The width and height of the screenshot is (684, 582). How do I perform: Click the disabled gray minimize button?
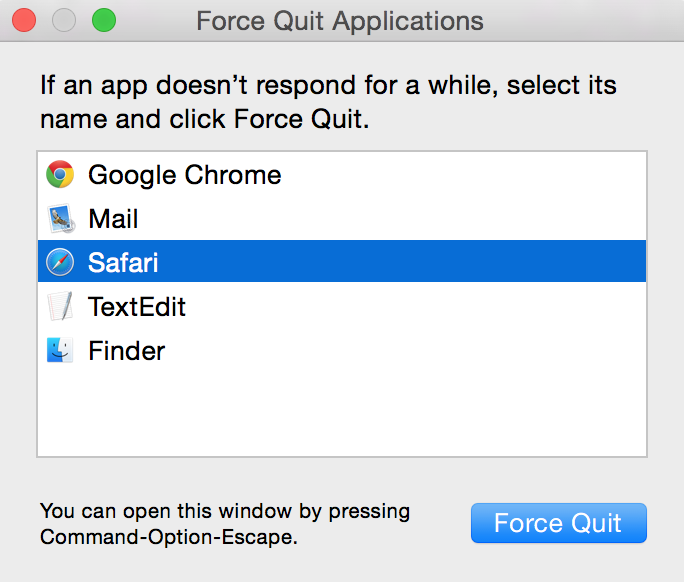tap(64, 20)
